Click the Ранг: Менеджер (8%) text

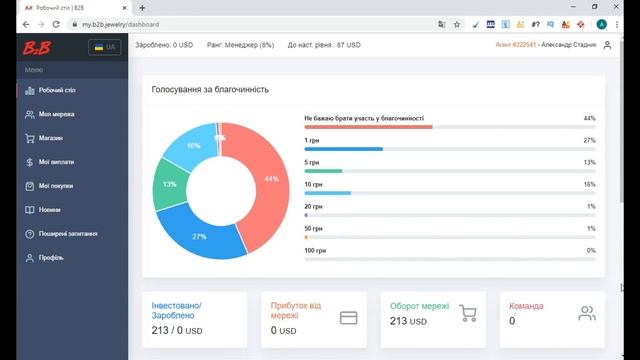[x=240, y=45]
